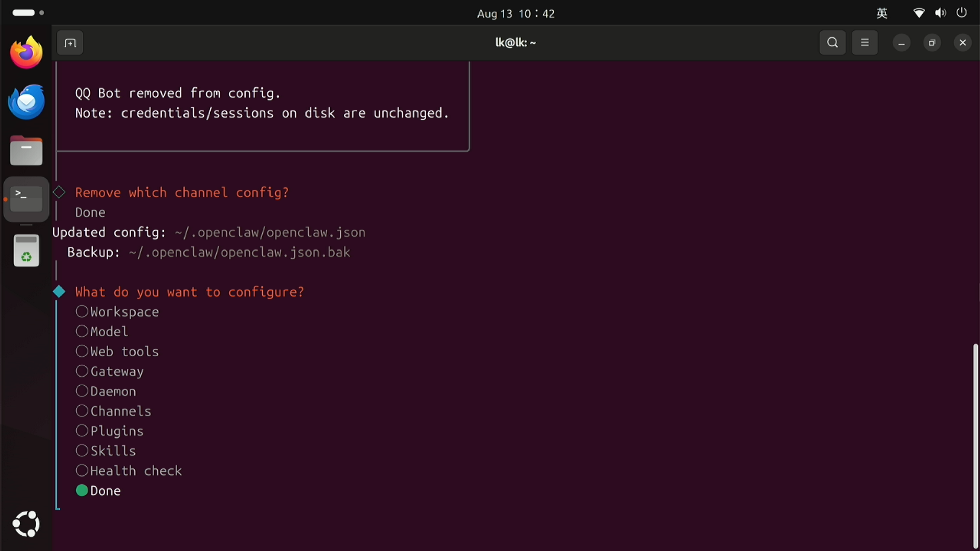Open the terminal search

point(832,43)
